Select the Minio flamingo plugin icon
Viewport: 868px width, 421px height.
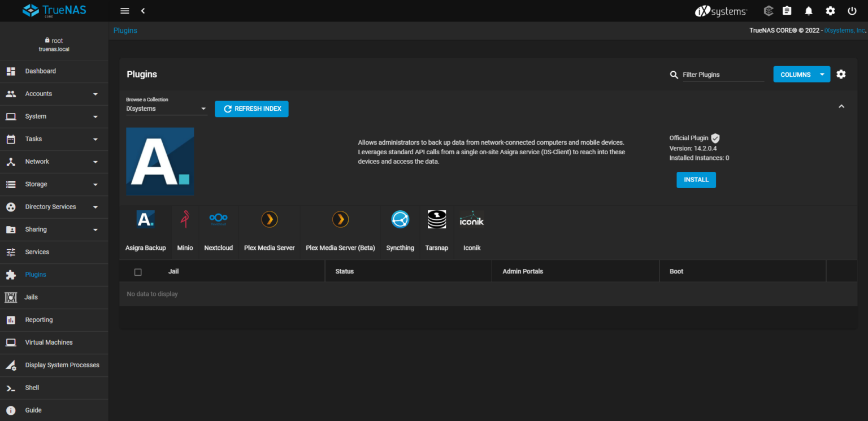click(185, 219)
